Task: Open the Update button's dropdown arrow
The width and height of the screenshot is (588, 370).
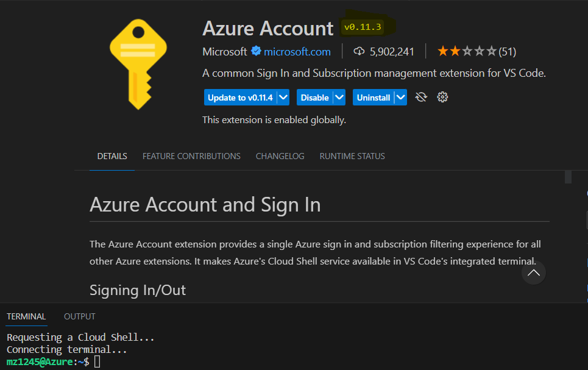Action: pos(283,97)
